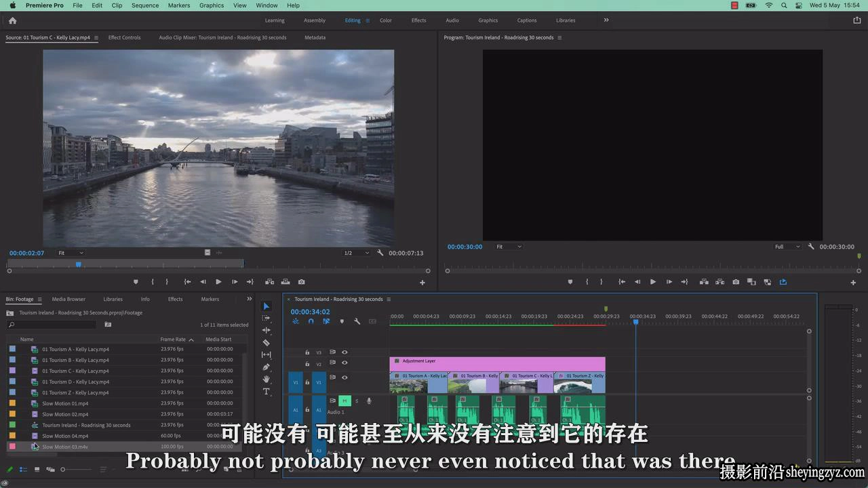868x488 pixels.
Task: Open Effect Controls tab
Action: (125, 38)
